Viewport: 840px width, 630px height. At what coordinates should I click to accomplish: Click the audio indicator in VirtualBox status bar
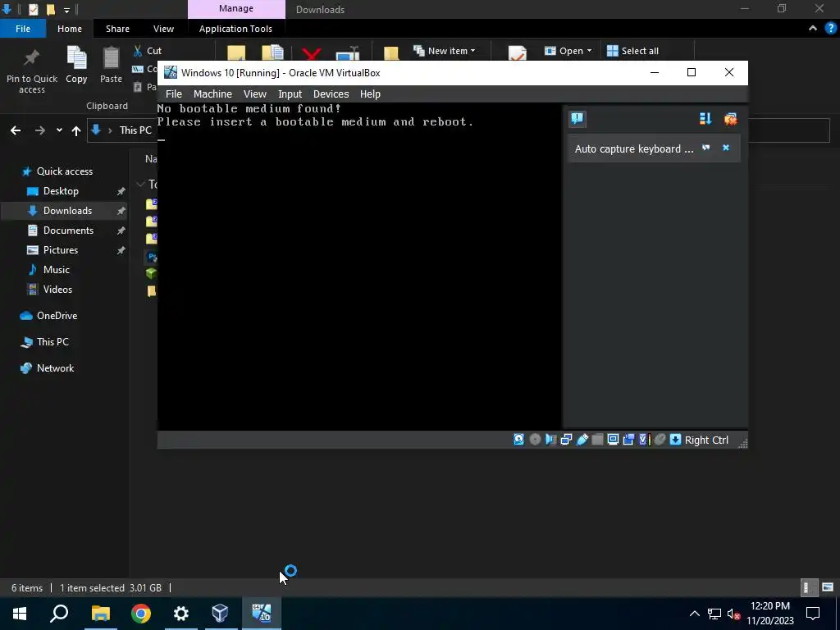click(550, 440)
